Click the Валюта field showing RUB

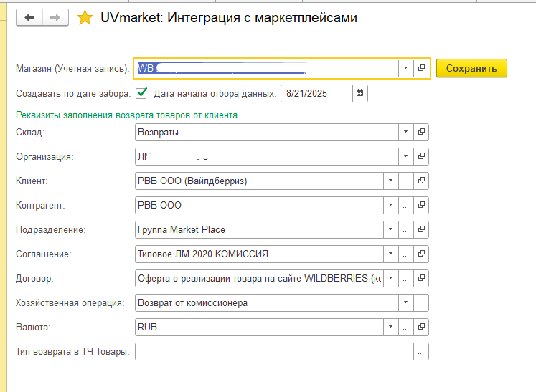(x=259, y=327)
